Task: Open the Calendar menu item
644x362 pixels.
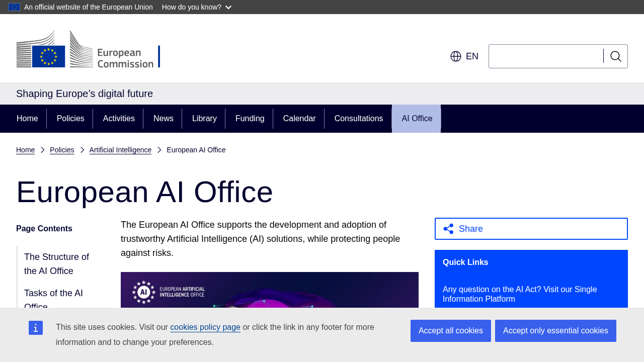Action: click(299, 119)
